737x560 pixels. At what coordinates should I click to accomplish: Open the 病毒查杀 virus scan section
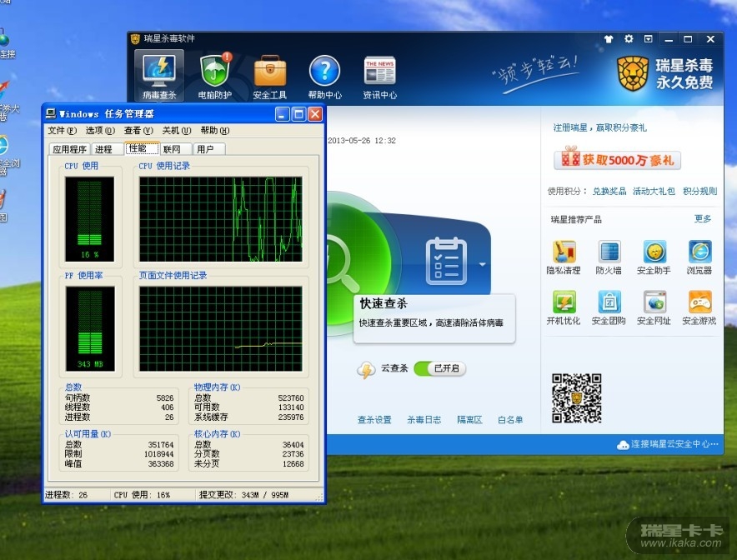pyautogui.click(x=159, y=76)
